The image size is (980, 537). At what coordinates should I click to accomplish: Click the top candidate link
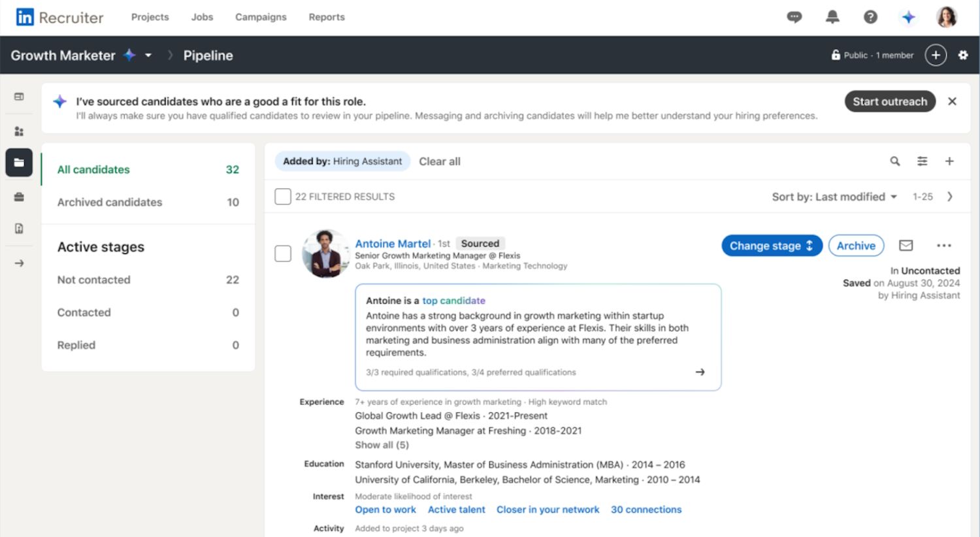coord(453,301)
